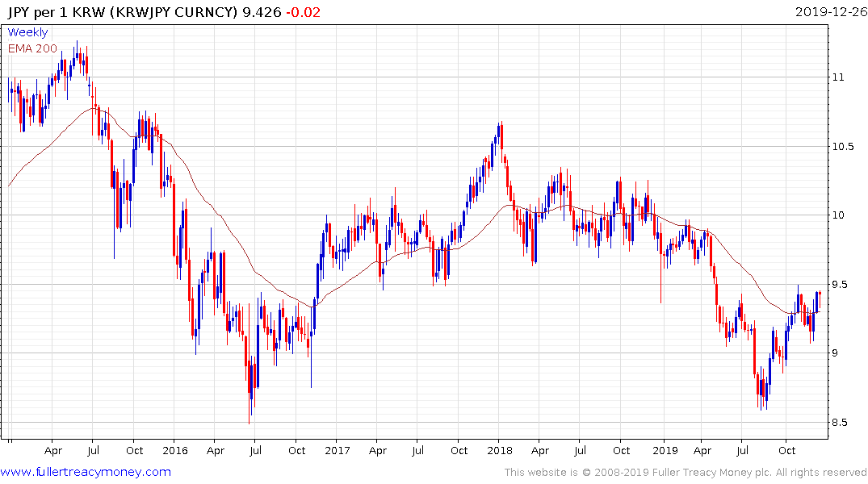Screen dimensions: 868x484
Task: Click the 2018 year label on time axis
Action: tap(499, 450)
